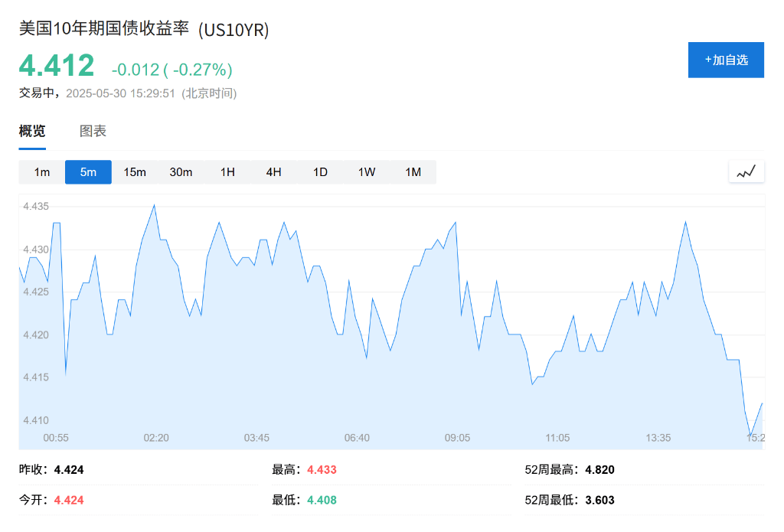Image resolution: width=784 pixels, height=532 pixels.
Task: Click the +加自选 button
Action: (726, 60)
